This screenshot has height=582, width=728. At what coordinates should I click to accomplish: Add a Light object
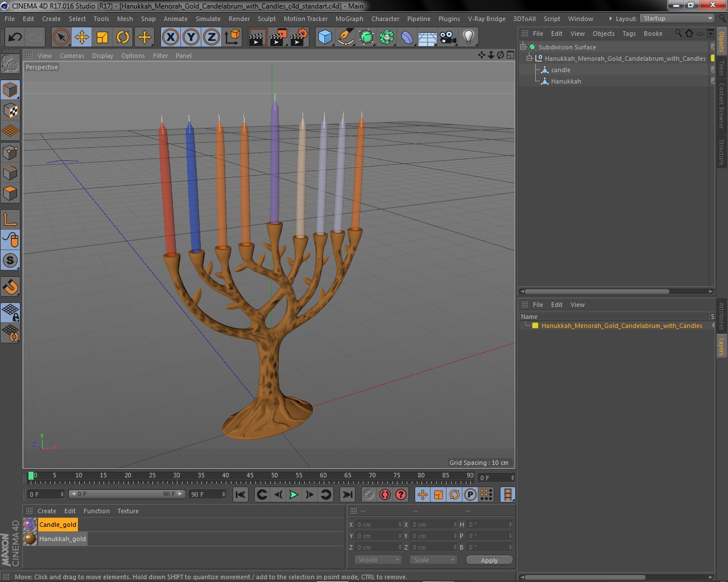(469, 38)
